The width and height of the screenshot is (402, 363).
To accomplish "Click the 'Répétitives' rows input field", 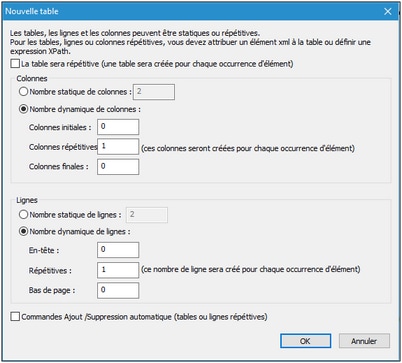I will click(118, 270).
